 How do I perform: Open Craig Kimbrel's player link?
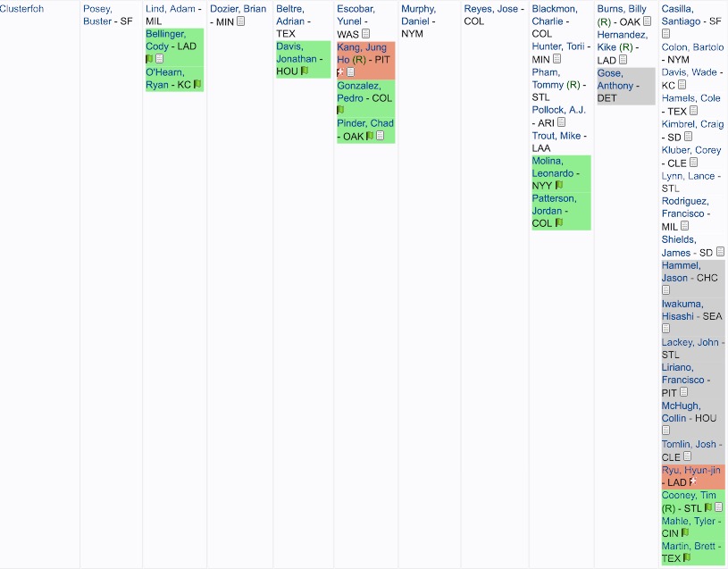coord(692,124)
